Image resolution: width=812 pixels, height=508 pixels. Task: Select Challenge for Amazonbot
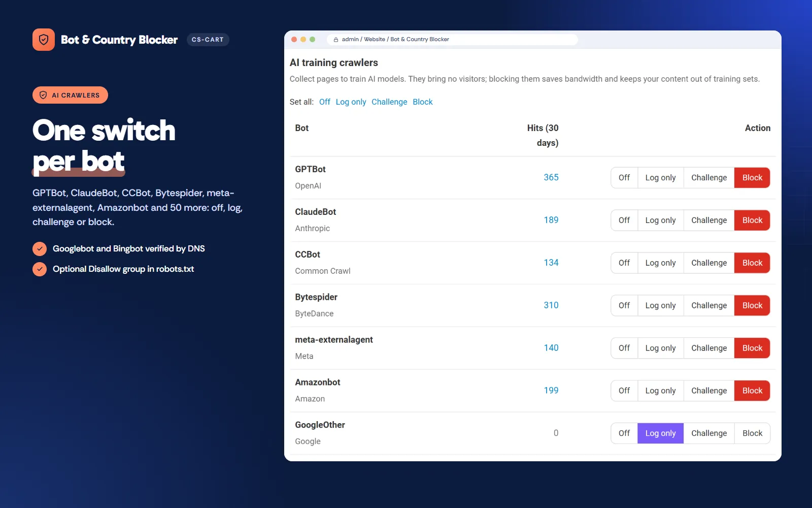pyautogui.click(x=709, y=391)
